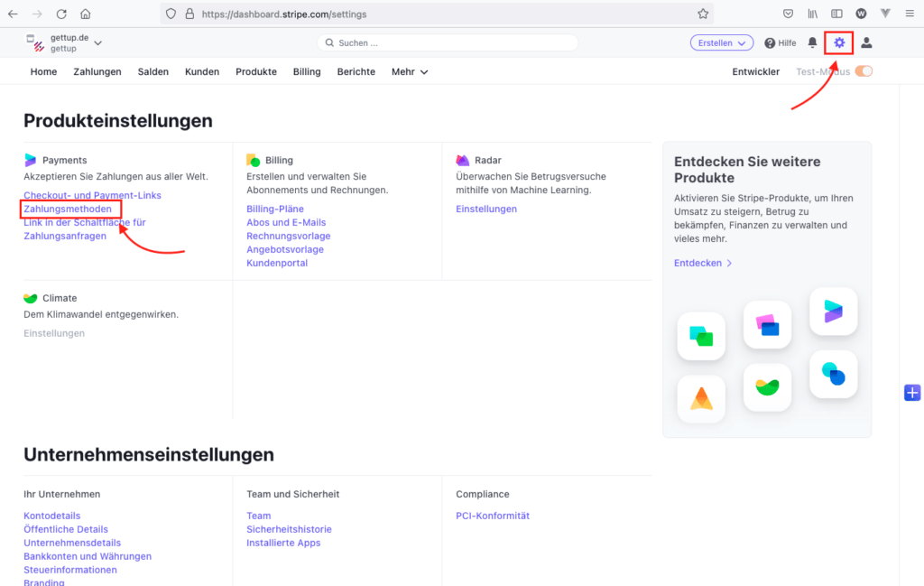924x586 pixels.
Task: Open the Billing navigation tab
Action: (x=307, y=72)
